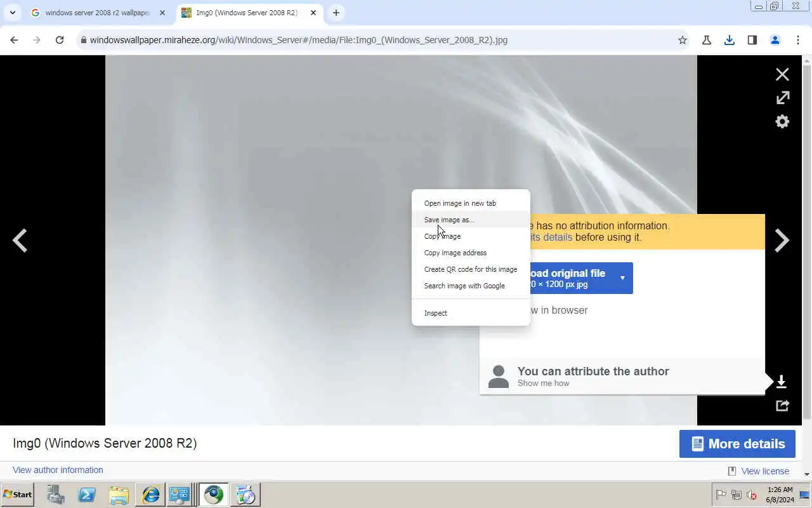Click the download icon in viewer sidebar

(782, 382)
